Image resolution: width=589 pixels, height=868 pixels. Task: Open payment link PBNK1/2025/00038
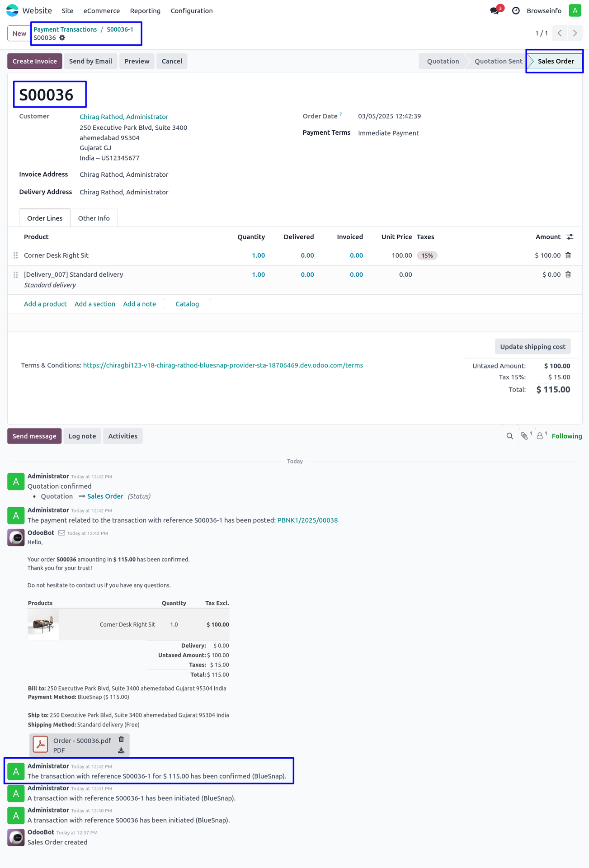[x=307, y=520]
